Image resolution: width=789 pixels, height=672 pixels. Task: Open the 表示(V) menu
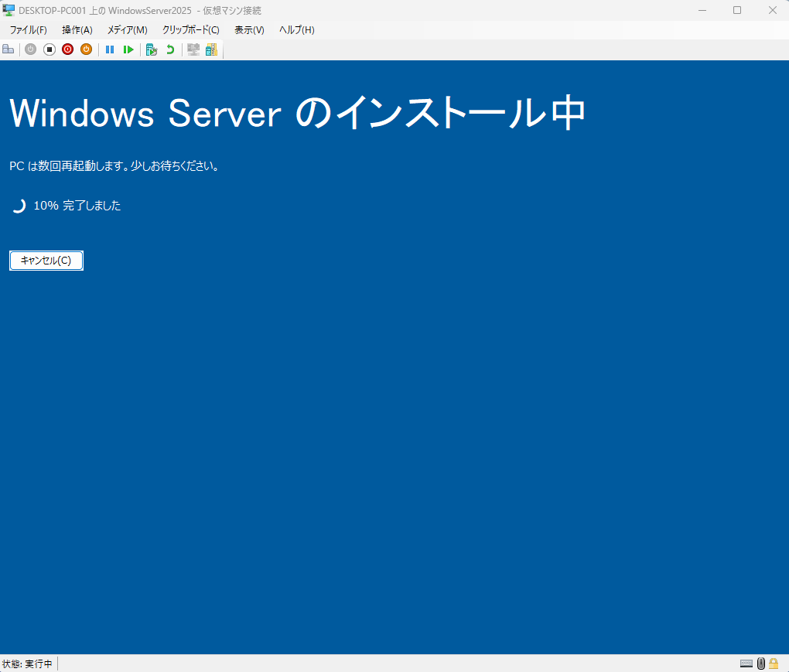pos(249,30)
